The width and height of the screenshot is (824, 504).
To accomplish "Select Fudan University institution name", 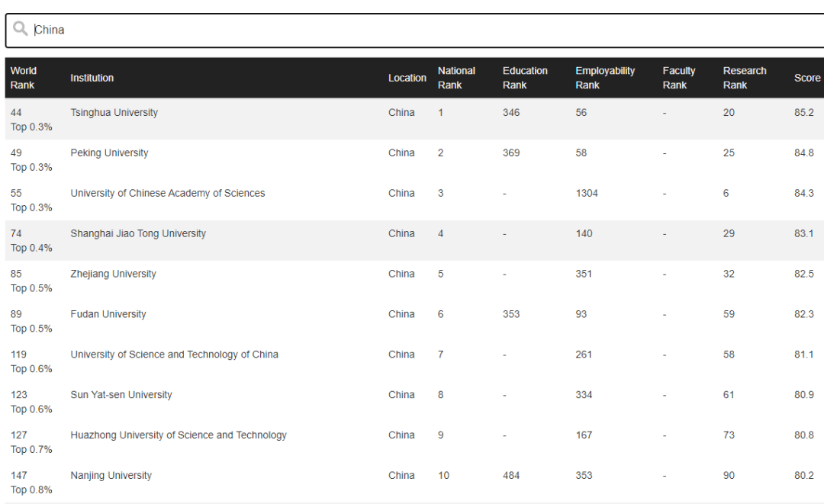I will coord(108,314).
